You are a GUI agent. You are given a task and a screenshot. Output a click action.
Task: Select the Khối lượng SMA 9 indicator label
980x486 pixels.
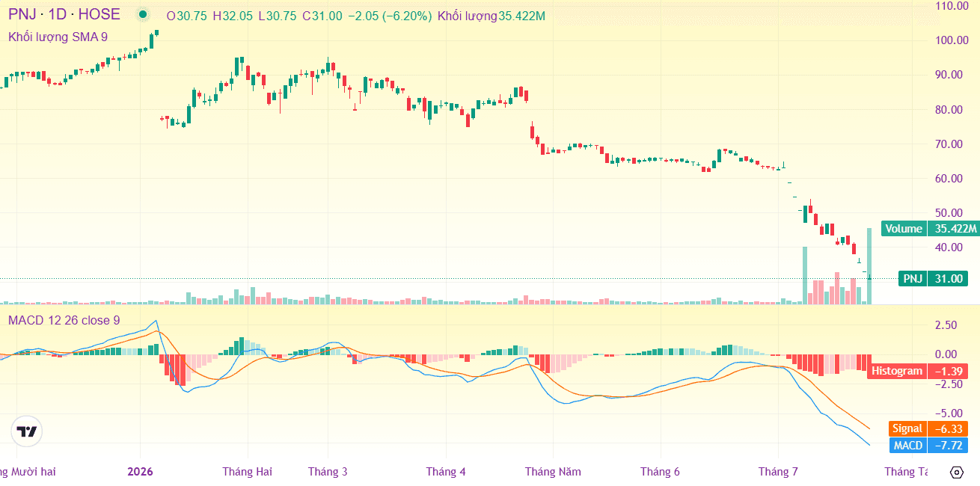click(58, 37)
